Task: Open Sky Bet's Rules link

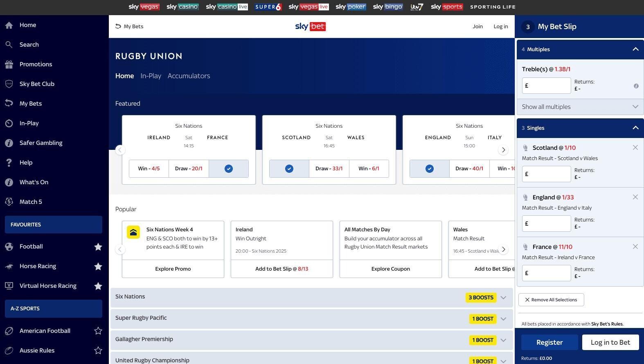Action: coord(607,324)
